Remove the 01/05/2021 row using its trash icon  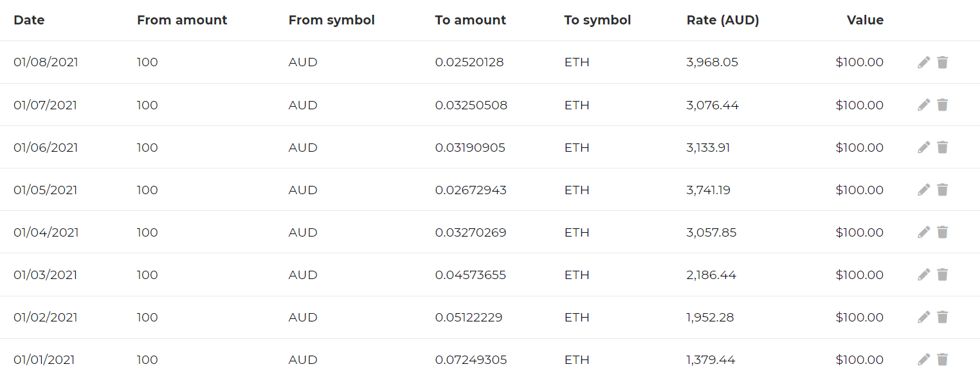[942, 190]
